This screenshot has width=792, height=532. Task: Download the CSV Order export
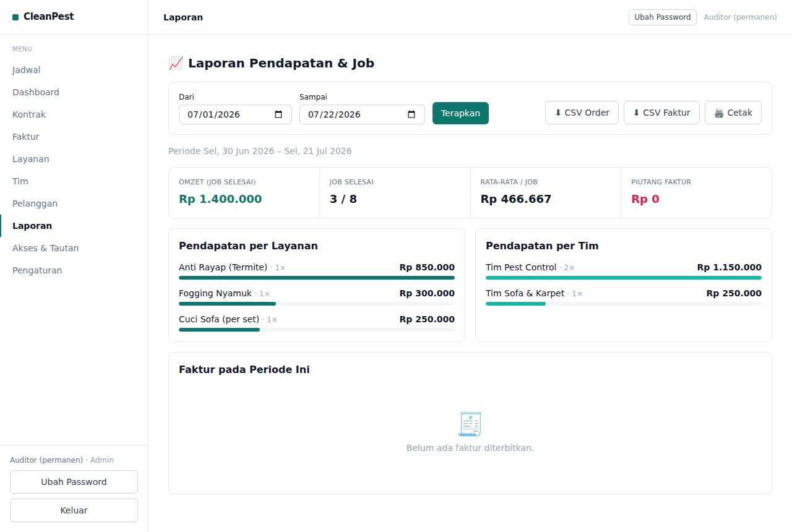582,113
